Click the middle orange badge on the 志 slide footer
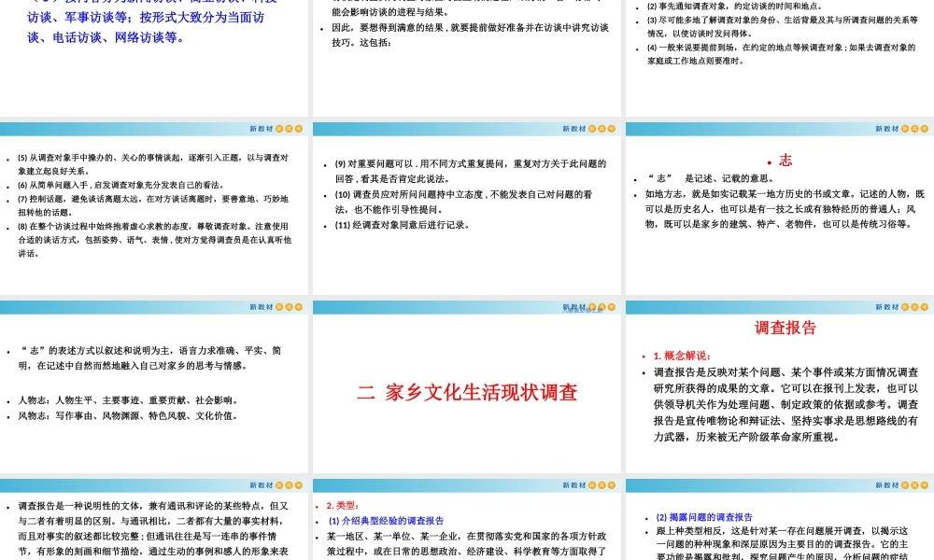934x560 pixels. [x=913, y=306]
